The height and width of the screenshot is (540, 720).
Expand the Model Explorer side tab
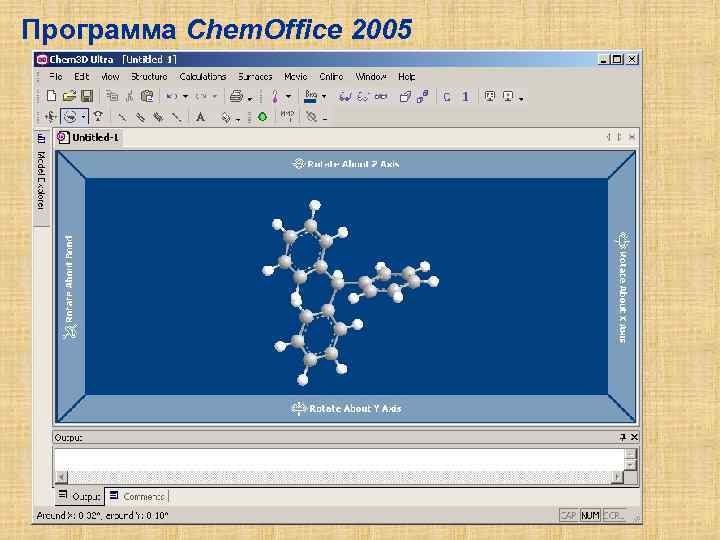point(41,178)
